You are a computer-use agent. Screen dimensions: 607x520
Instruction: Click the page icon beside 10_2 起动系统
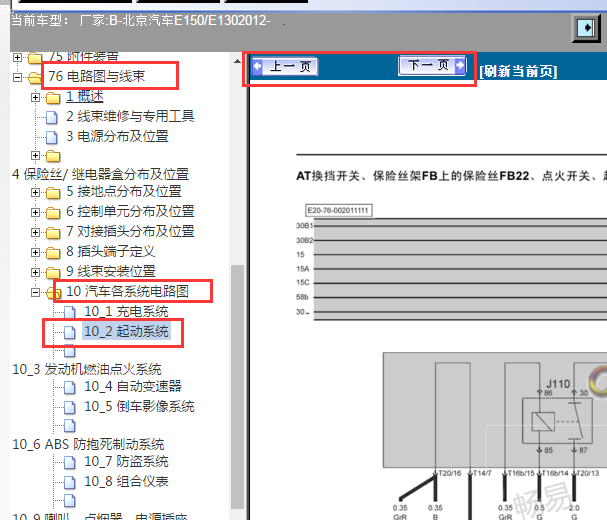(70, 332)
